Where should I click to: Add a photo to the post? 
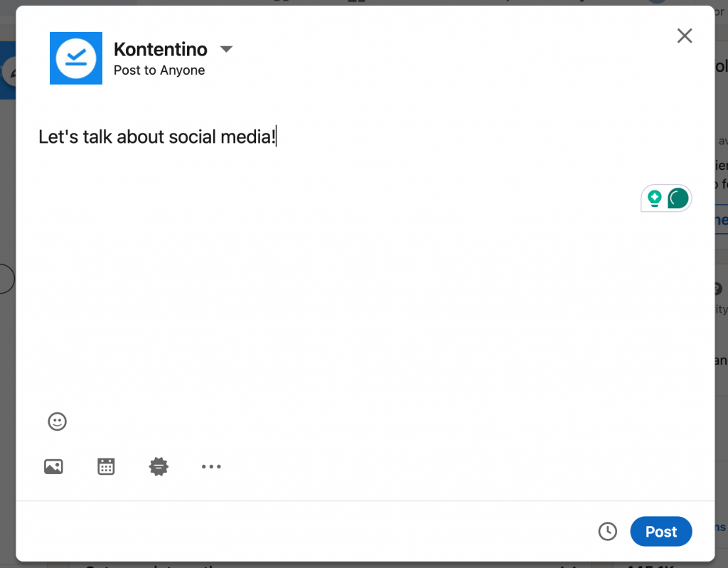point(53,466)
